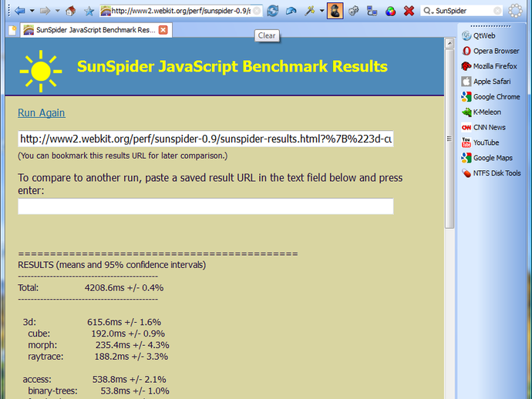This screenshot has height=399, width=532.
Task: Open the dropdown next to the wand icon
Action: pyautogui.click(x=322, y=11)
